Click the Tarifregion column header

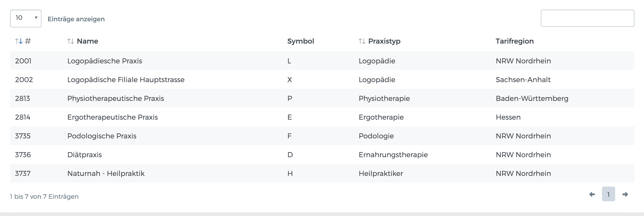[514, 41]
